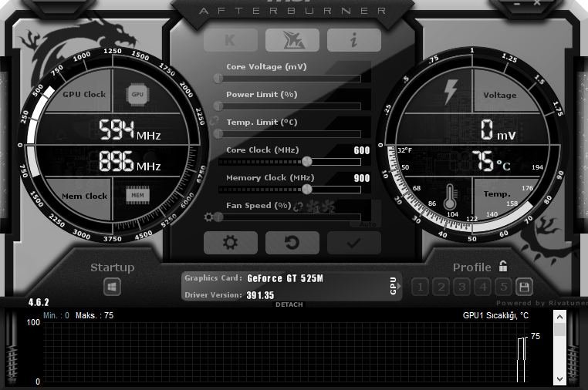
Task: Toggle fan sync link icon
Action: (x=298, y=207)
